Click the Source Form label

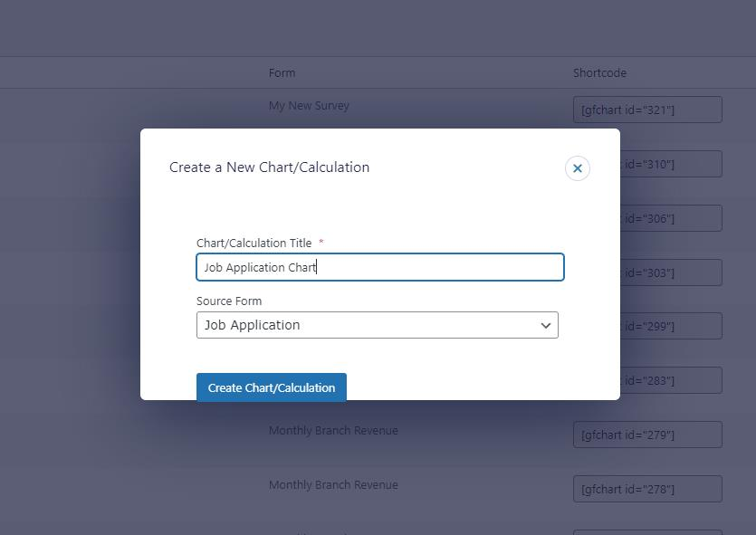(229, 301)
